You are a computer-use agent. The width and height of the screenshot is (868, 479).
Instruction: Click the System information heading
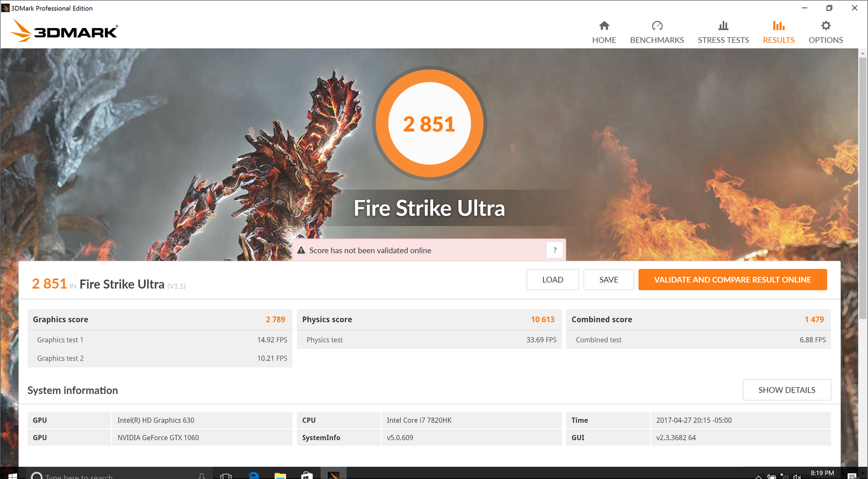73,390
